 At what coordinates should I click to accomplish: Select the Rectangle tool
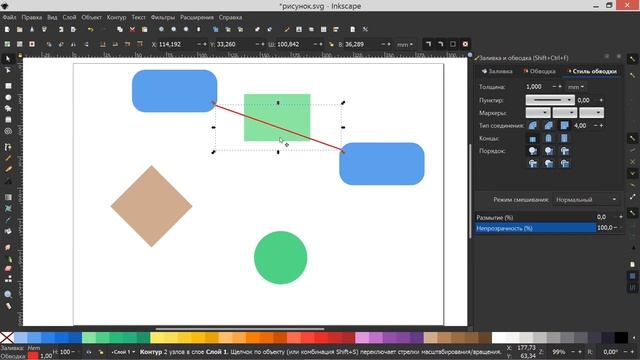click(x=8, y=86)
